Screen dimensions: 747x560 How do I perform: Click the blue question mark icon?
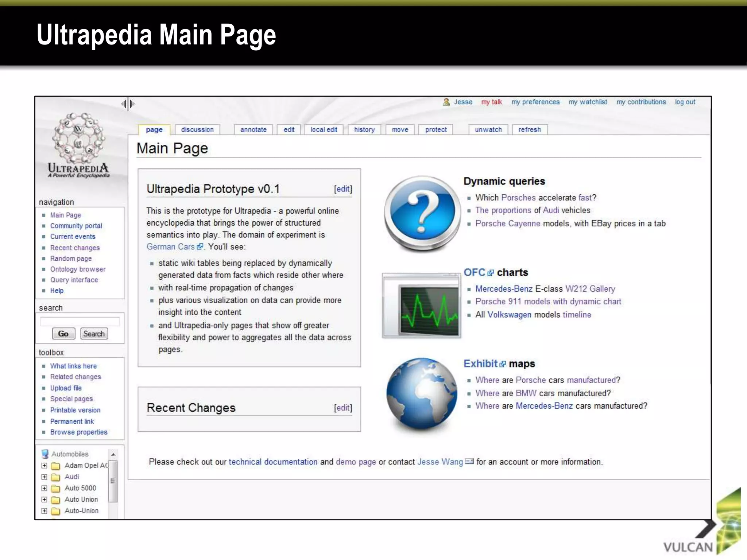point(422,213)
